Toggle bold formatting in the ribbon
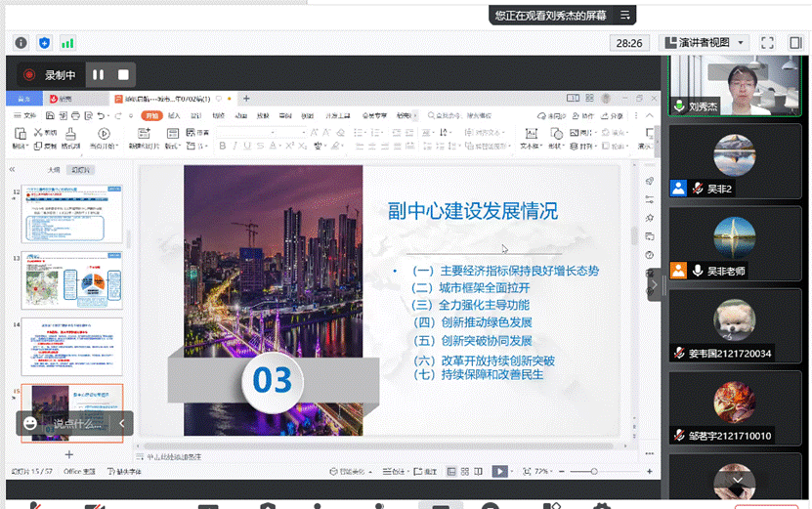812x509 pixels. click(x=223, y=147)
